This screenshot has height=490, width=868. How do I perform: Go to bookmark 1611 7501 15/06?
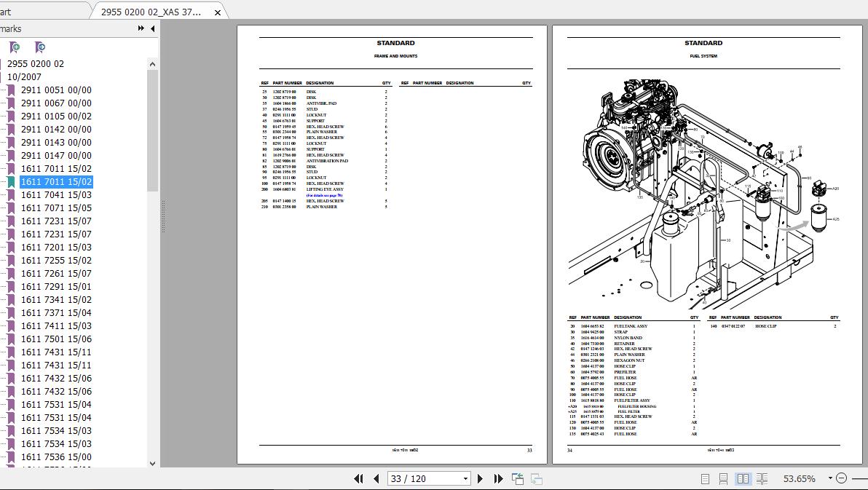(58, 339)
